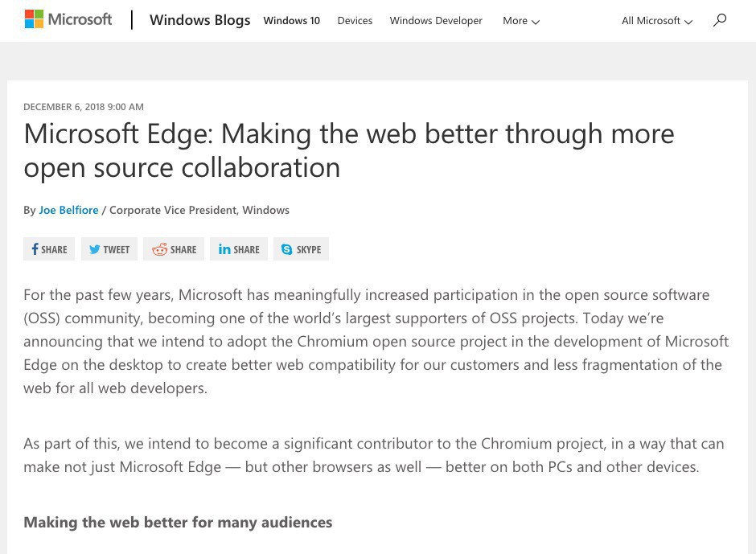
Task: Click the Twitter bird icon
Action: point(94,249)
